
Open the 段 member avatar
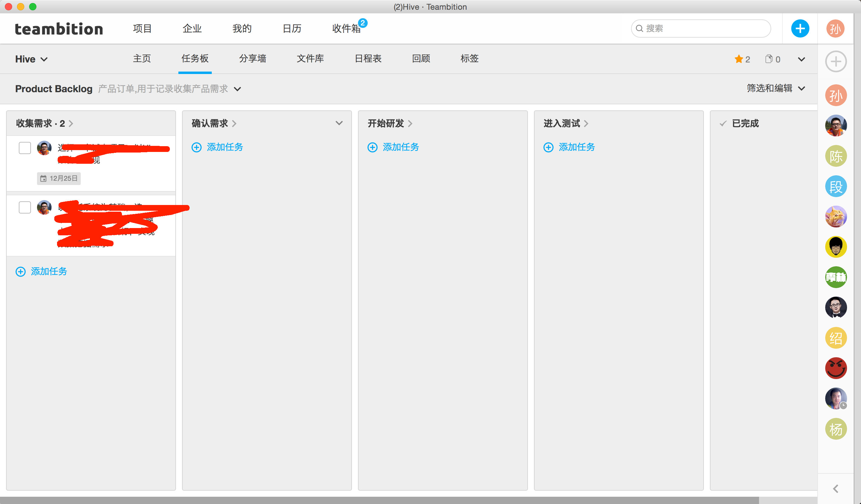click(836, 186)
